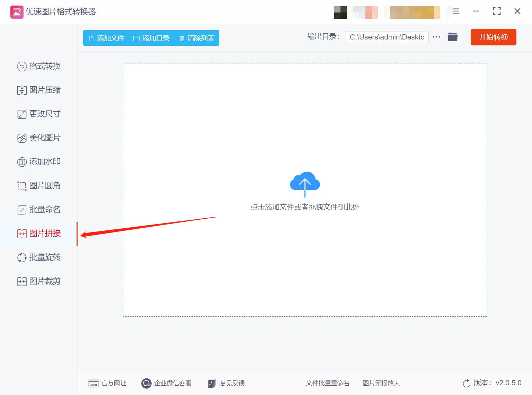The image size is (532, 395).
Task: Open the 图片裁剪 crop tool
Action: coord(39,281)
